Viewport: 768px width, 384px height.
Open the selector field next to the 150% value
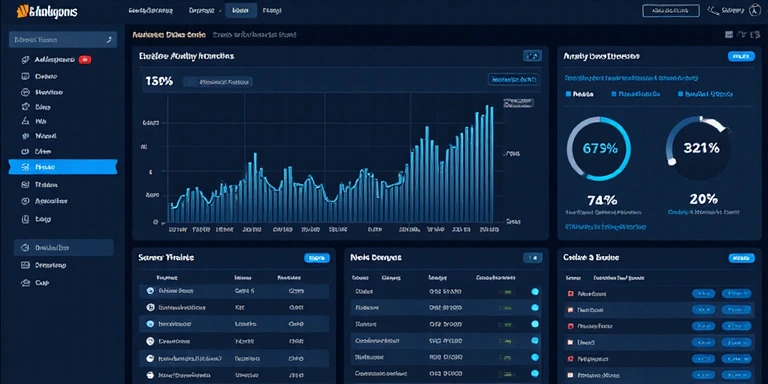(x=218, y=82)
